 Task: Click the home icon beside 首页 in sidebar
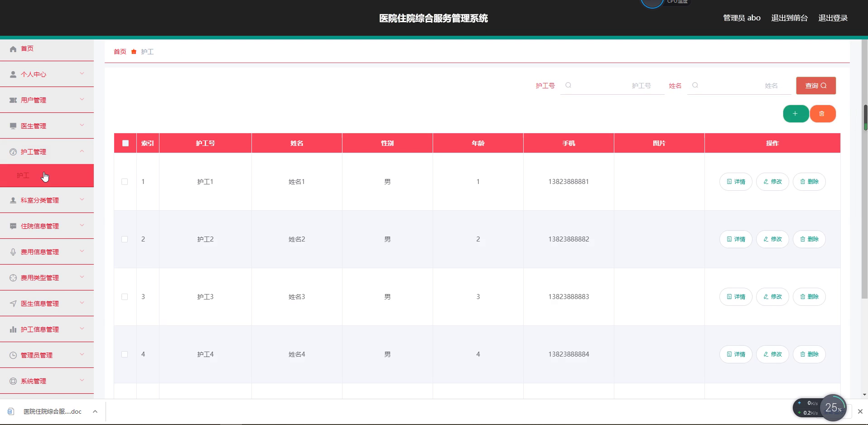click(x=13, y=49)
